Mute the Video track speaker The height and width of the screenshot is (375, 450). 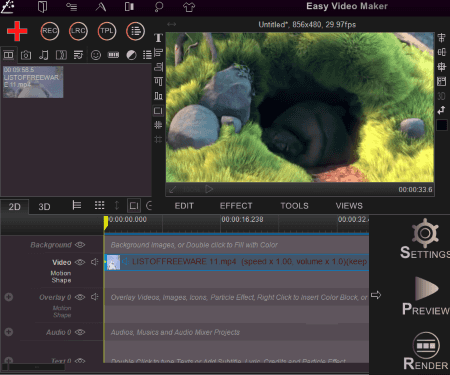[95, 262]
